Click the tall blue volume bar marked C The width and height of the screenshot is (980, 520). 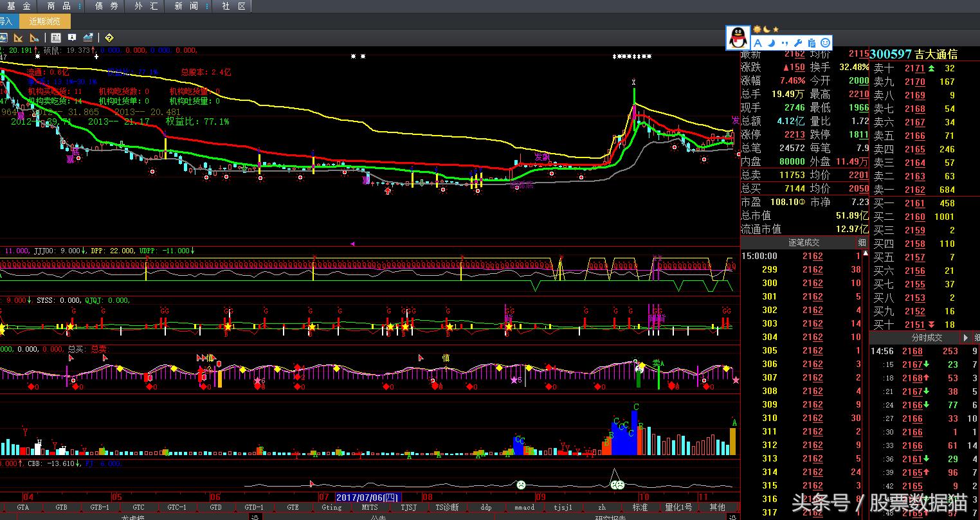tap(635, 432)
